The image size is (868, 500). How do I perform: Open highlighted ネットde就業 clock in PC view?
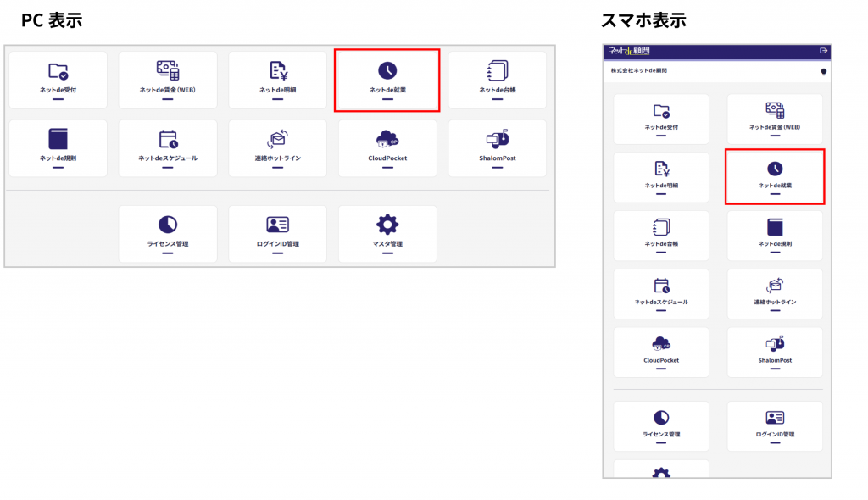(387, 71)
